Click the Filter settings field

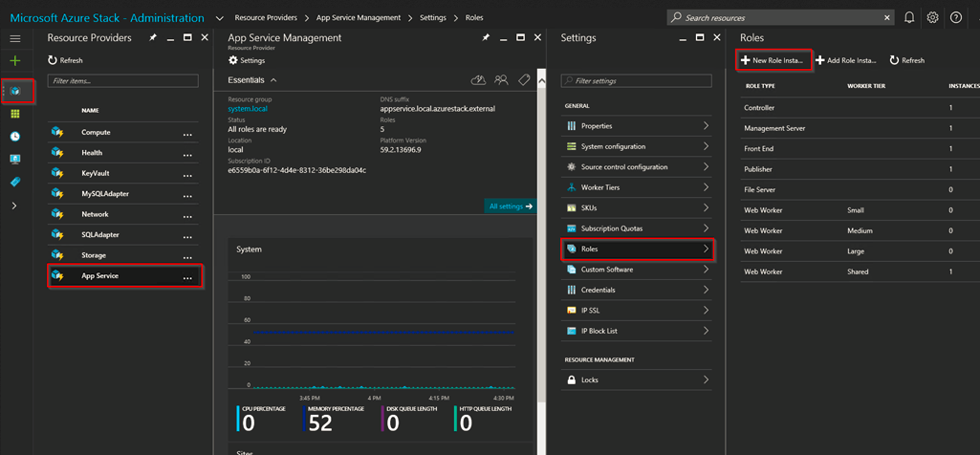(x=636, y=81)
